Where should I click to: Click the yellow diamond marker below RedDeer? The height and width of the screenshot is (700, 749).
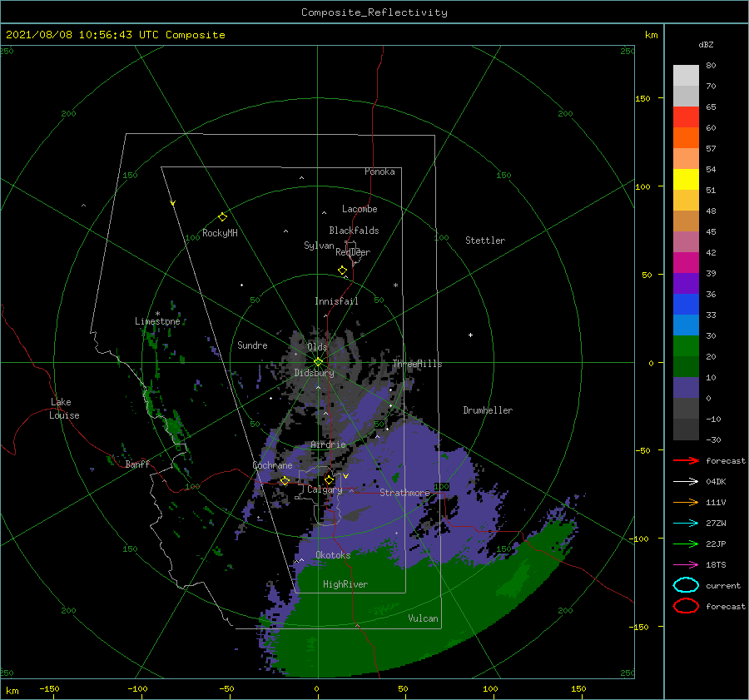coord(343,271)
